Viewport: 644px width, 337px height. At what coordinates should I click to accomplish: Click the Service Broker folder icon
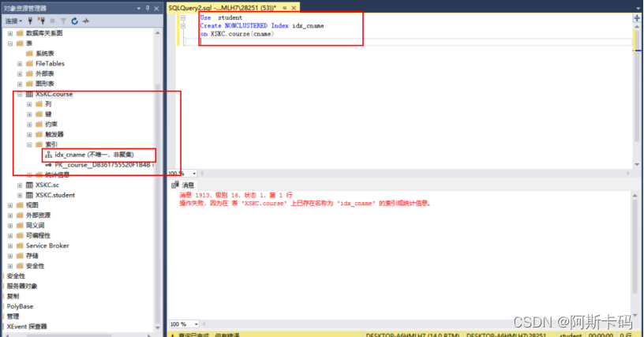tap(20, 246)
